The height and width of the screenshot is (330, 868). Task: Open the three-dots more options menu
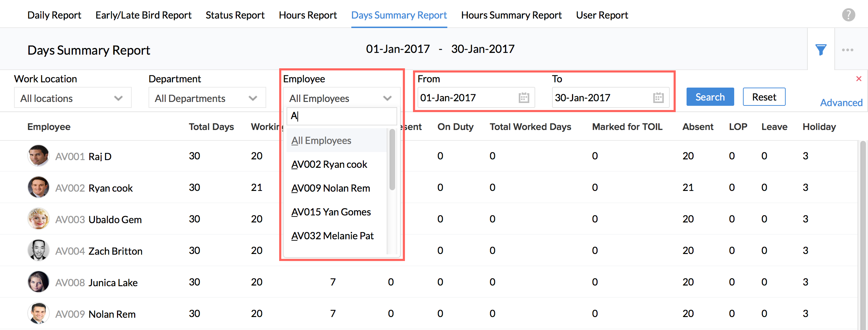(x=847, y=50)
